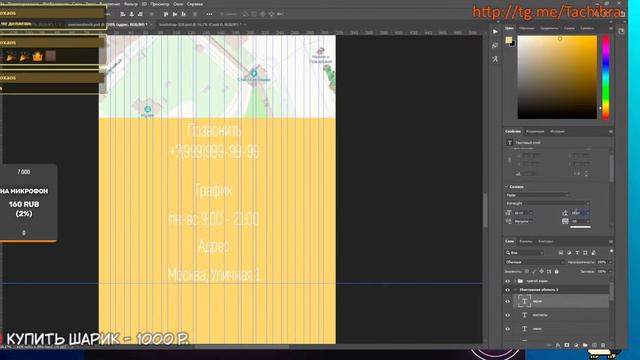Click the brush-like icon below the 3D cube icon in the side strip
Image resolution: width=640 pixels, height=360 pixels.
click(x=495, y=59)
